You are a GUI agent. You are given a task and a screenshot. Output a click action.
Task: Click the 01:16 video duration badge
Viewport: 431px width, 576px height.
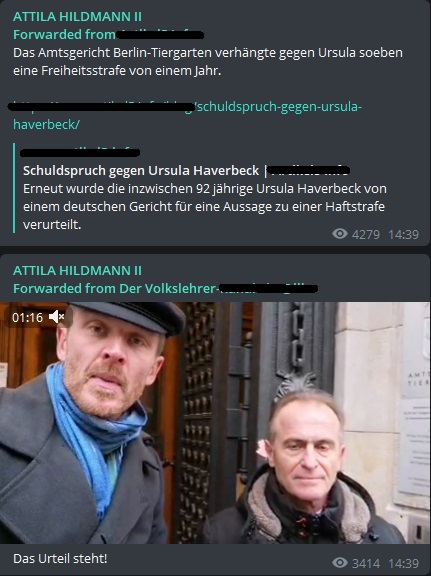pos(27,317)
